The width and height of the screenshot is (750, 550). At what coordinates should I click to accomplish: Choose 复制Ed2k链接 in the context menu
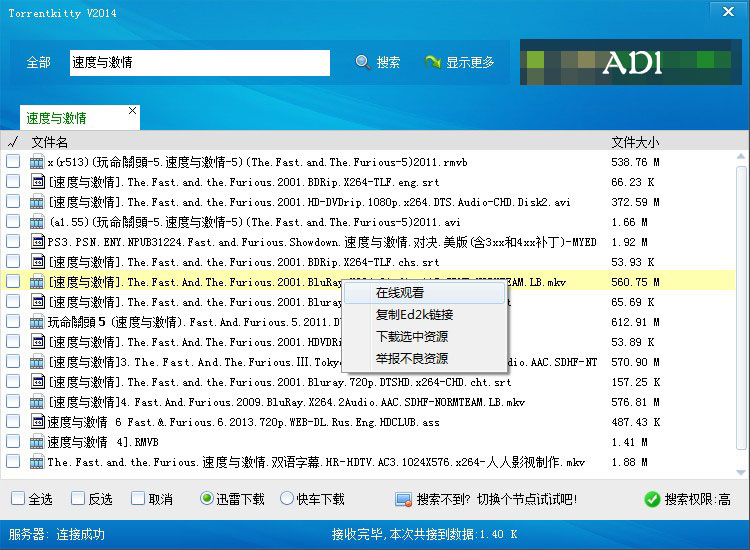[x=412, y=314]
